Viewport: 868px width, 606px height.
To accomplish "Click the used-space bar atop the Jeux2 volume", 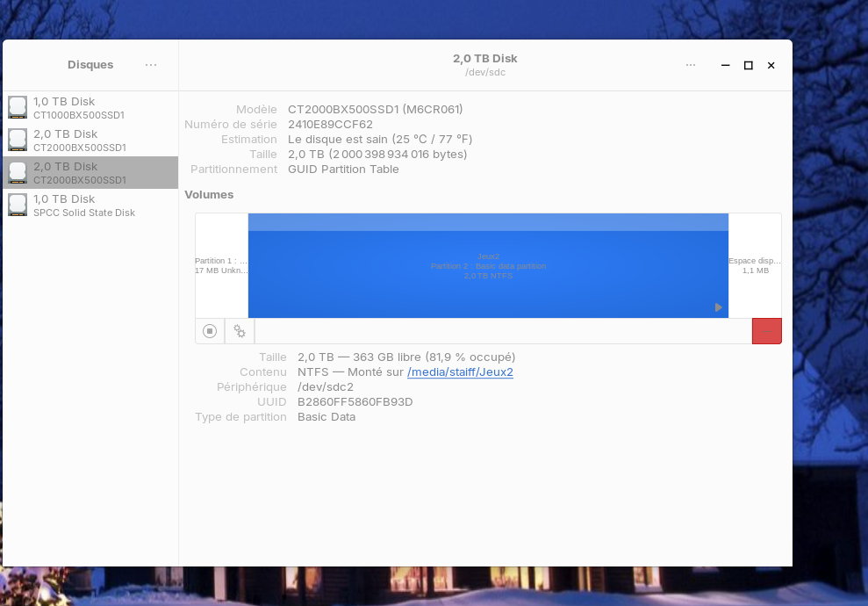I will pos(488,222).
